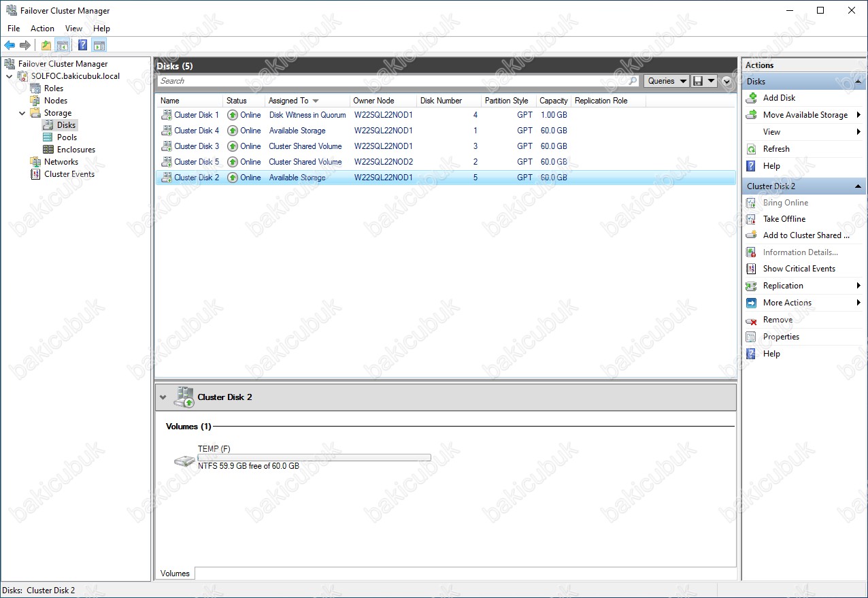Click the Forward arrow in the toolbar

[x=25, y=46]
